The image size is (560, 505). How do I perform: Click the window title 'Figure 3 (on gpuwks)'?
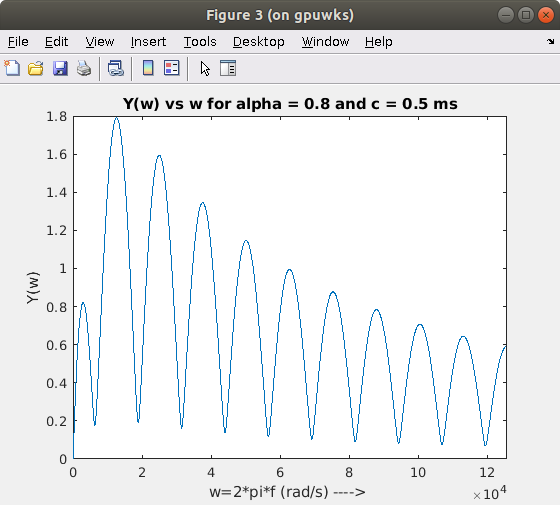coord(280,15)
